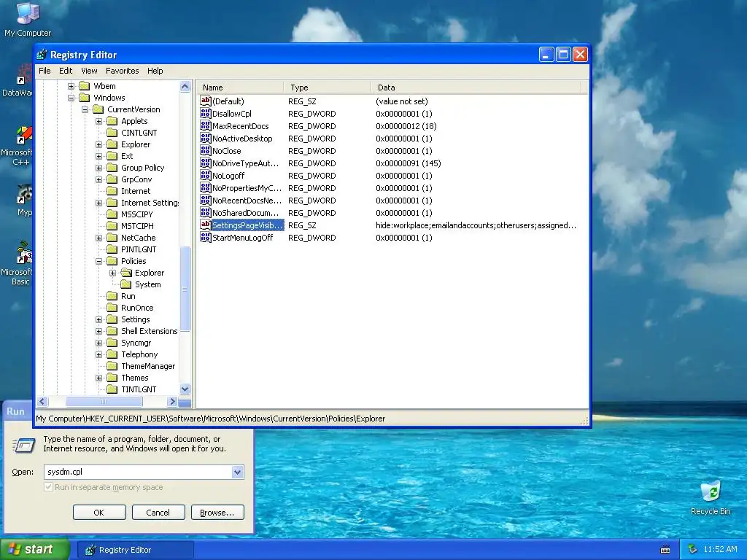The width and height of the screenshot is (747, 560).
Task: Click the CurrentVersion folder icon
Action: pos(98,109)
